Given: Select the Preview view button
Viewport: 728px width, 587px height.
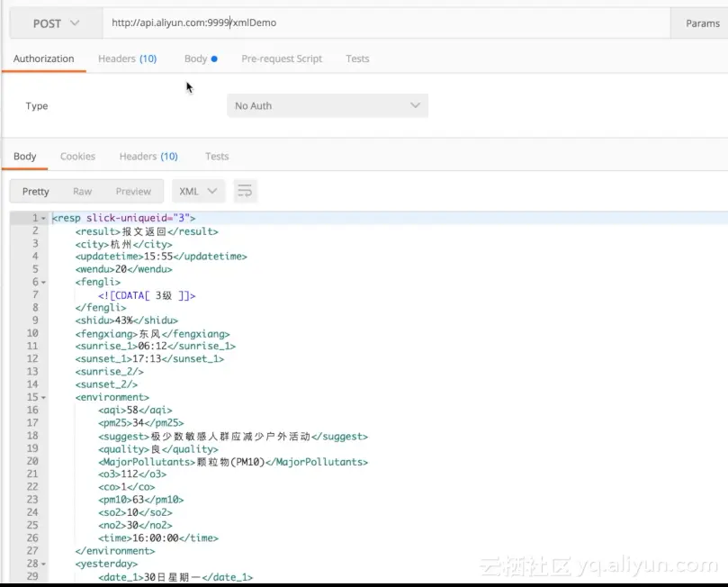Looking at the screenshot, I should (133, 192).
